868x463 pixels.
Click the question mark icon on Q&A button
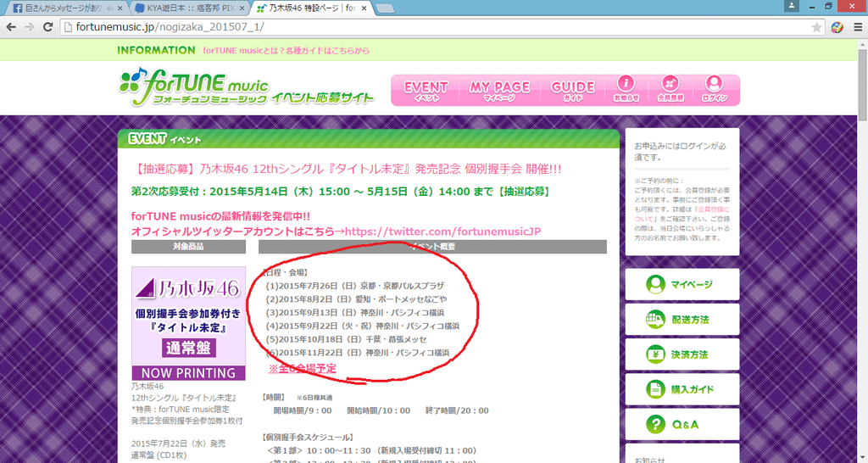pos(655,424)
